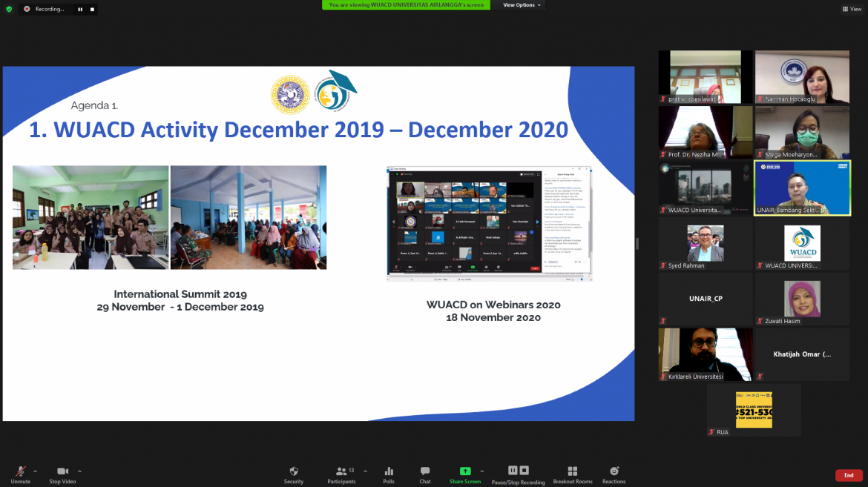Click muted mic icon on Khatijah Omar tile
Image resolution: width=868 pixels, height=487 pixels.
pos(760,377)
